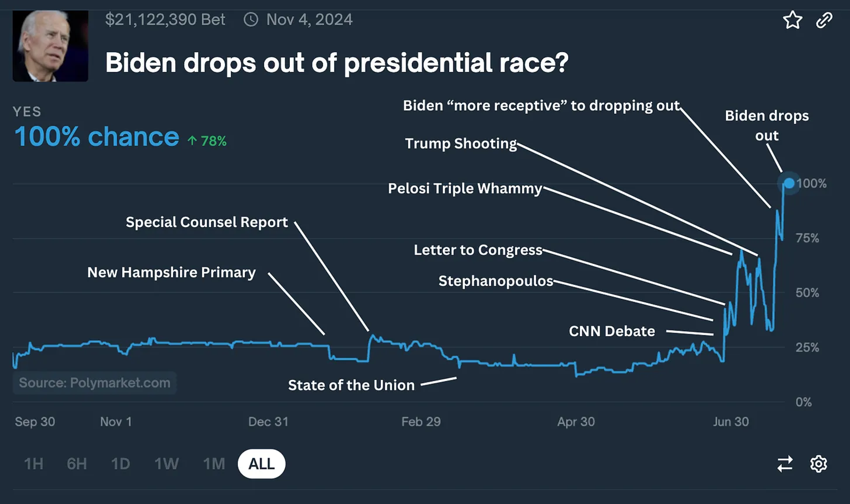This screenshot has width=850, height=504.
Task: Click the clock icon beside Nov 4, 2024
Action: coord(251,20)
